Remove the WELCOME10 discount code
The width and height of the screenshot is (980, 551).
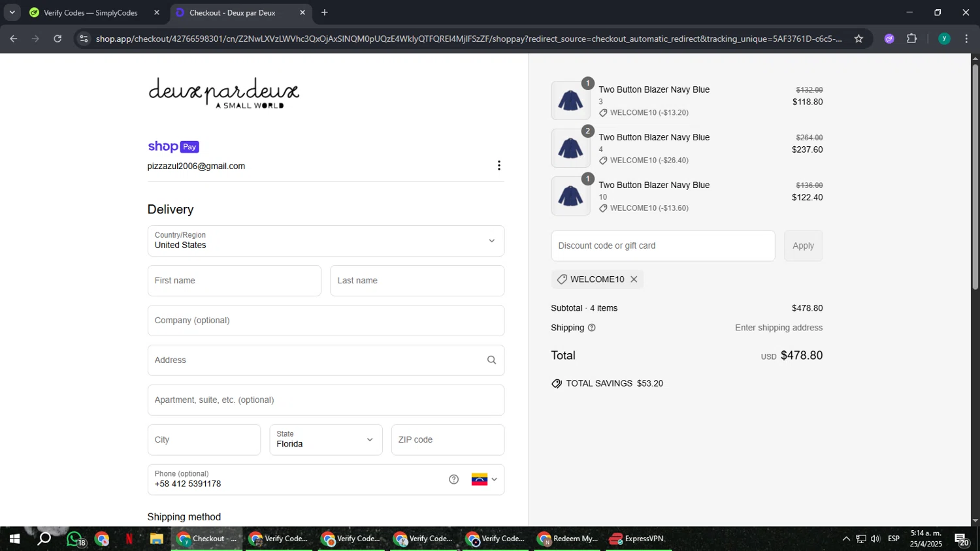[634, 279]
